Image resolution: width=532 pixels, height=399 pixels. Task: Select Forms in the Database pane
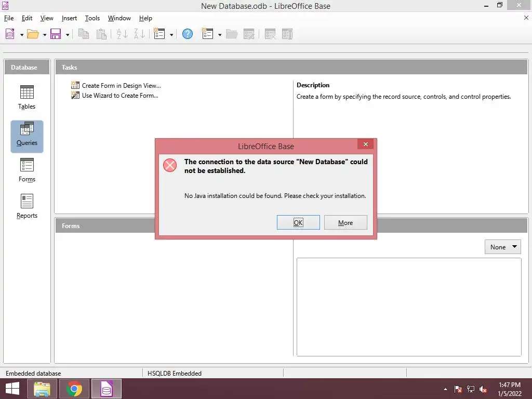pyautogui.click(x=27, y=170)
